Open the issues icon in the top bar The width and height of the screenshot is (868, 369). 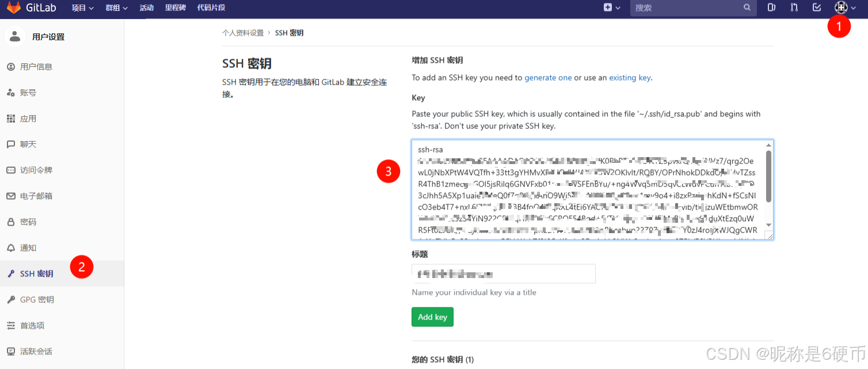point(771,8)
